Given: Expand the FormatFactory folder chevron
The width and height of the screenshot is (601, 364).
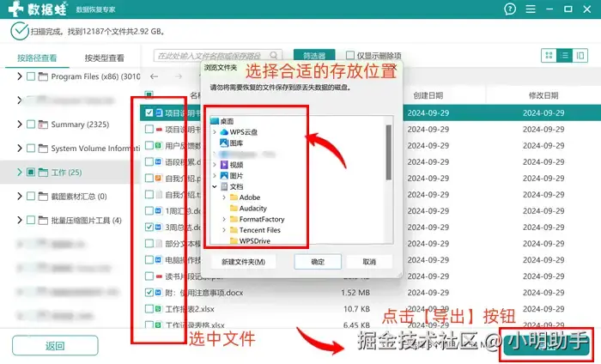Looking at the screenshot, I should point(224,219).
